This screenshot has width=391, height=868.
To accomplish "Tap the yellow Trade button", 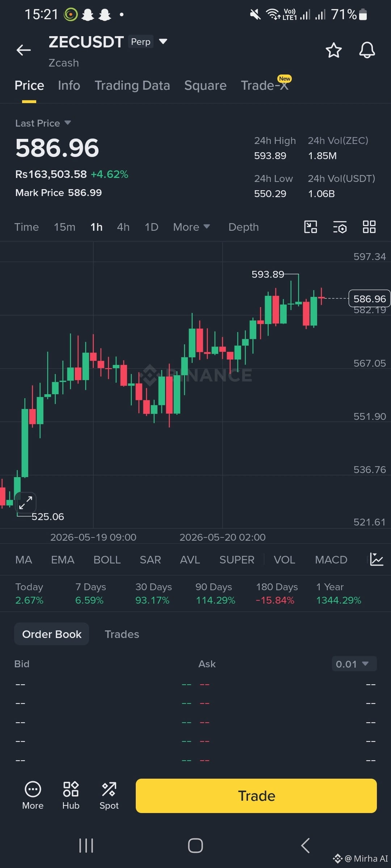I will point(256,796).
